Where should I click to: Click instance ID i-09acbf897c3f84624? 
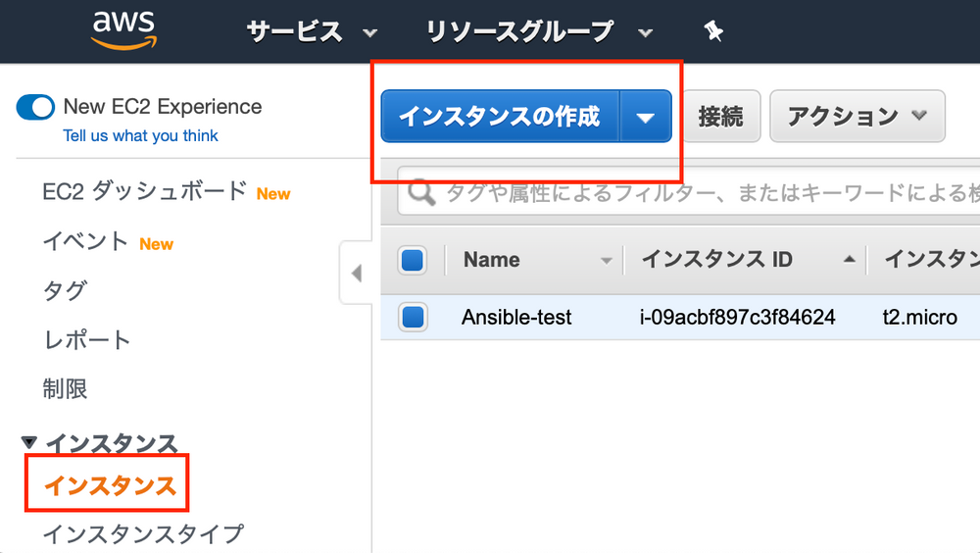[x=738, y=317]
